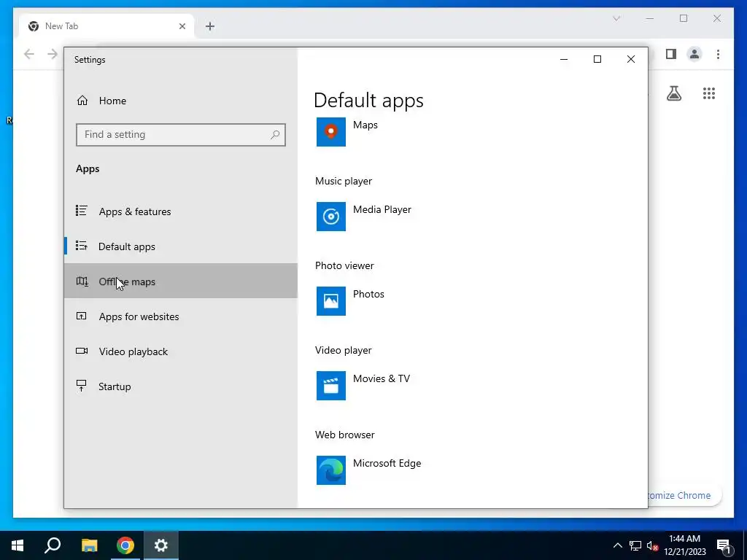Click Customize Chrome button
Viewport: 747px width, 560px height.
click(685, 495)
